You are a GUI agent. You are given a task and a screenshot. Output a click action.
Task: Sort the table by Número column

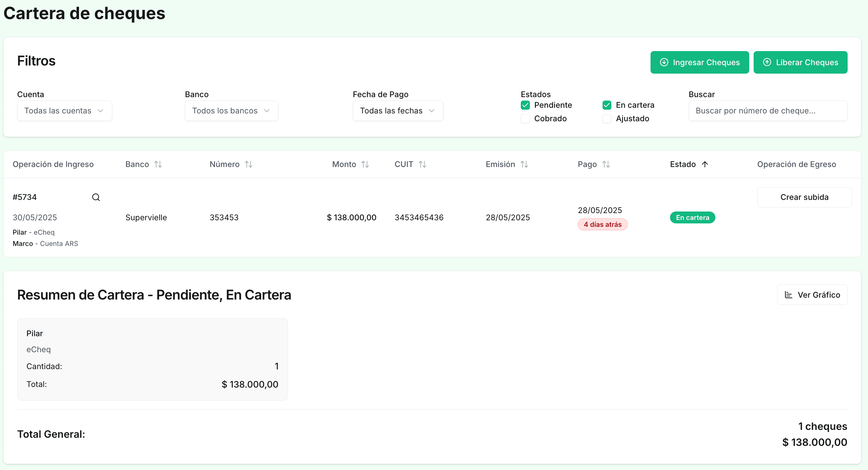[248, 164]
